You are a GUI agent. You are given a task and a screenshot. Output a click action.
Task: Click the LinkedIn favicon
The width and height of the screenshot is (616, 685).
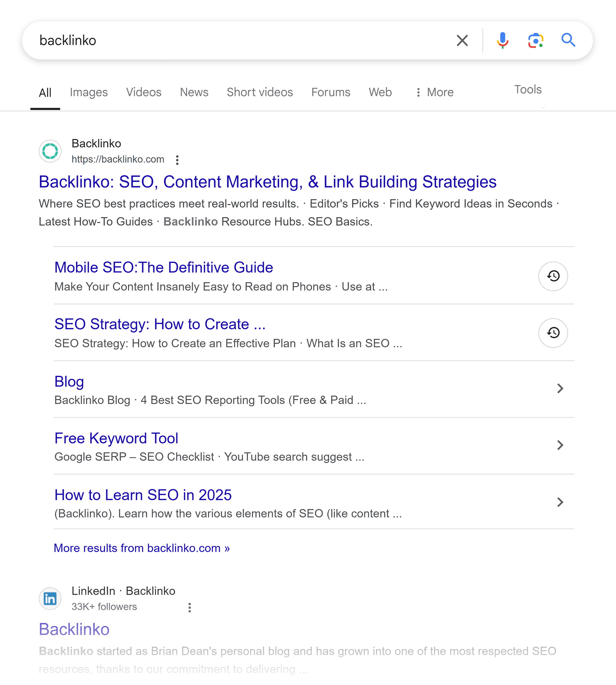click(x=50, y=599)
